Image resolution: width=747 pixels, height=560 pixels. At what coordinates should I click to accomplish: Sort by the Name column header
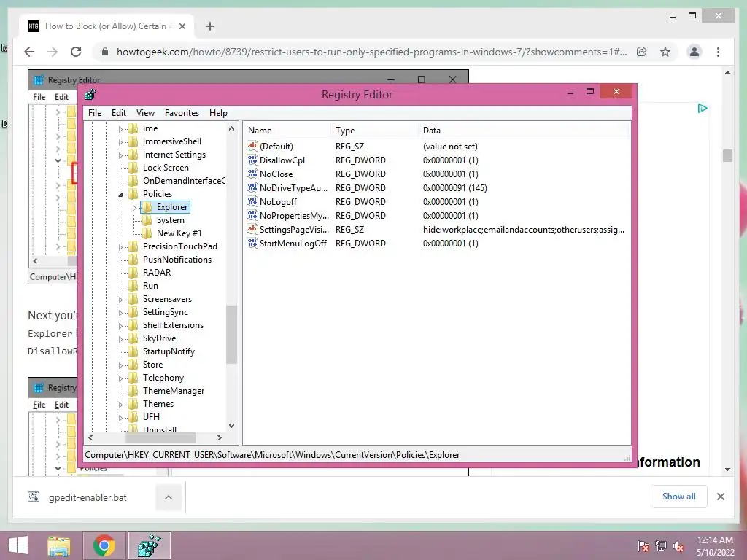[287, 130]
